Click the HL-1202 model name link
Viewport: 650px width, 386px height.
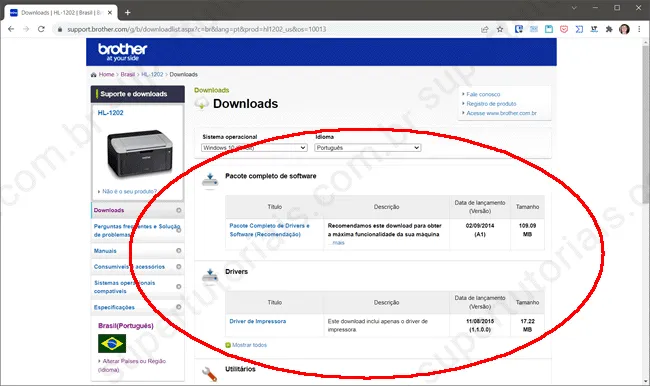(110, 112)
